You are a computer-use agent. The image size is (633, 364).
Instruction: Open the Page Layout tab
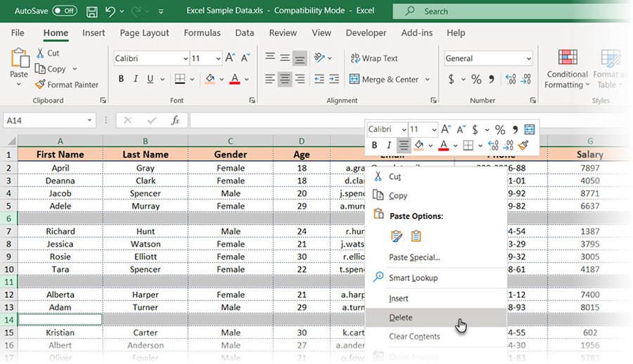(144, 33)
